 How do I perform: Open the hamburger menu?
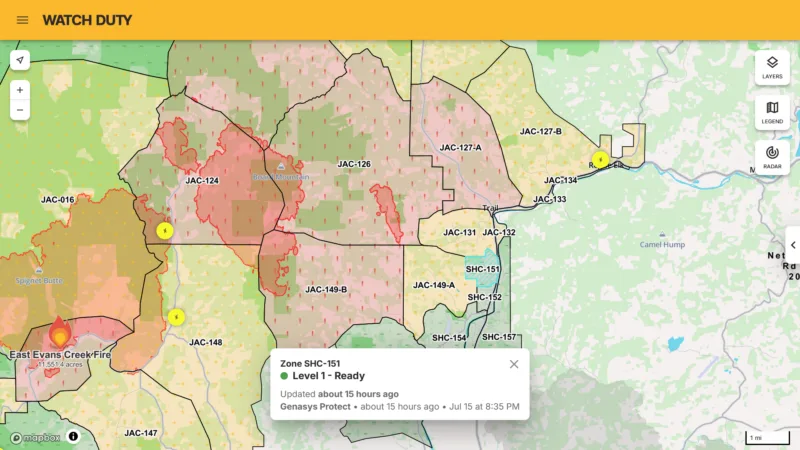(x=22, y=20)
